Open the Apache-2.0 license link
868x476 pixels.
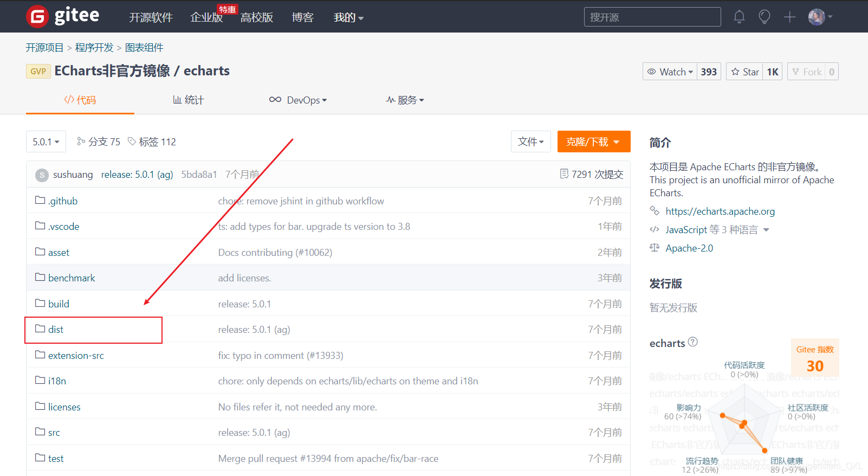click(x=689, y=248)
